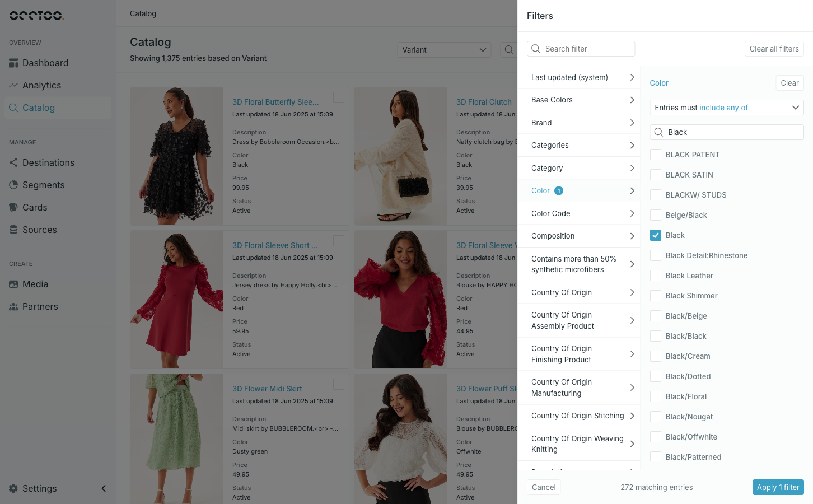The height and width of the screenshot is (504, 813).
Task: Expand Country Of Origin Weaving Knitting
Action: [579, 444]
